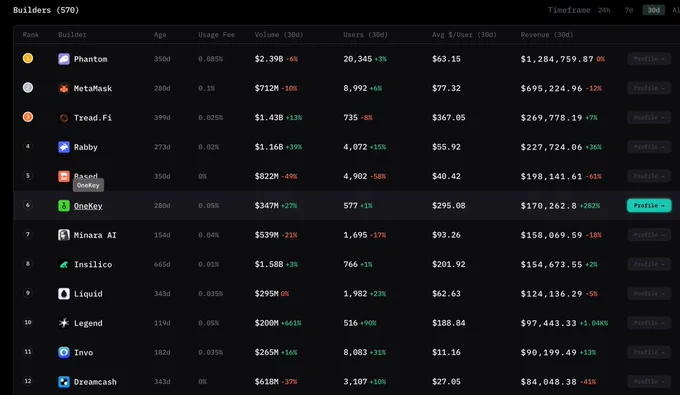Screen dimensions: 680x395
Task: Sort by the Rank column header
Action: (x=31, y=35)
